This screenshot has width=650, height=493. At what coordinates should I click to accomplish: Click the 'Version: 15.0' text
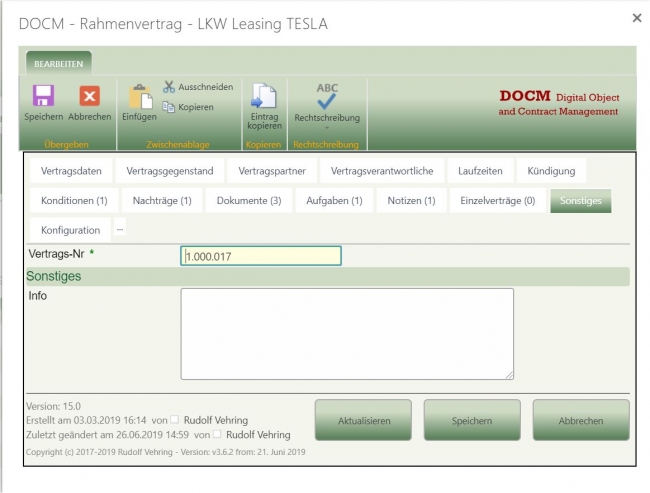point(53,406)
